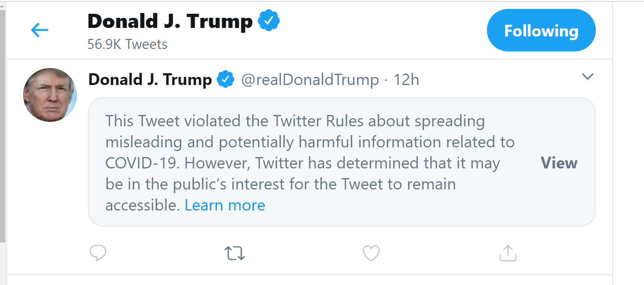Open the @realDonaldTrump handle link

click(x=310, y=80)
